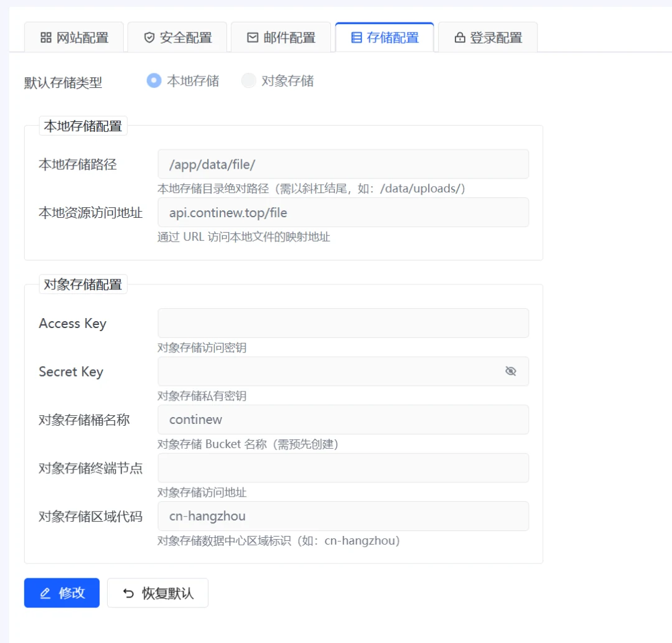Screen dimensions: 672x643
Task: Focus the 本地存储路径 input field
Action: pos(343,164)
